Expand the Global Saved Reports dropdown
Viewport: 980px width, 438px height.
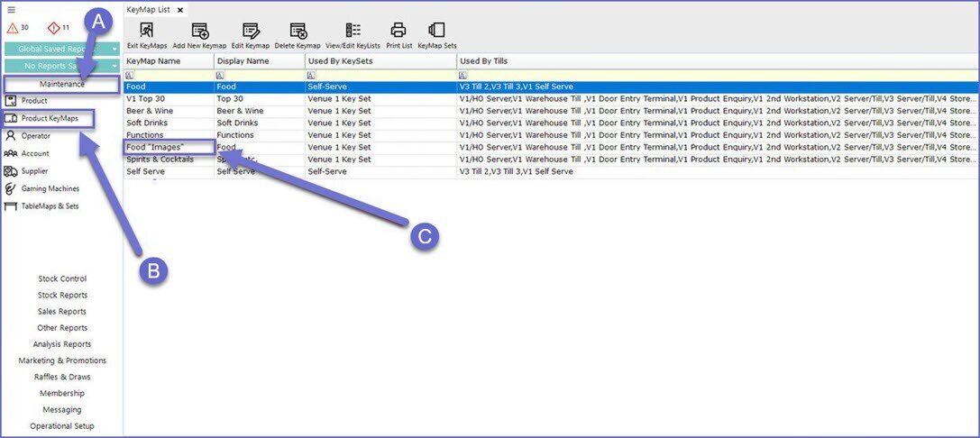(114, 49)
